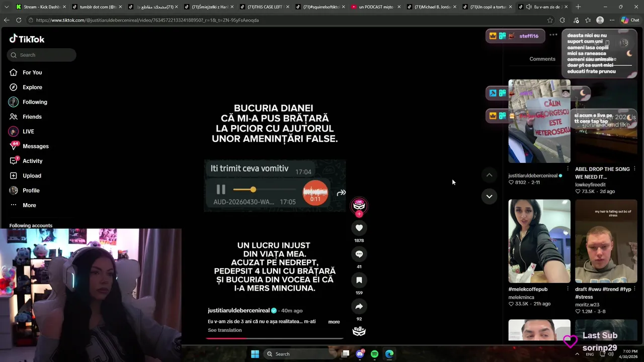Open the Windows Start menu
This screenshot has height=362, width=644.
click(255, 354)
